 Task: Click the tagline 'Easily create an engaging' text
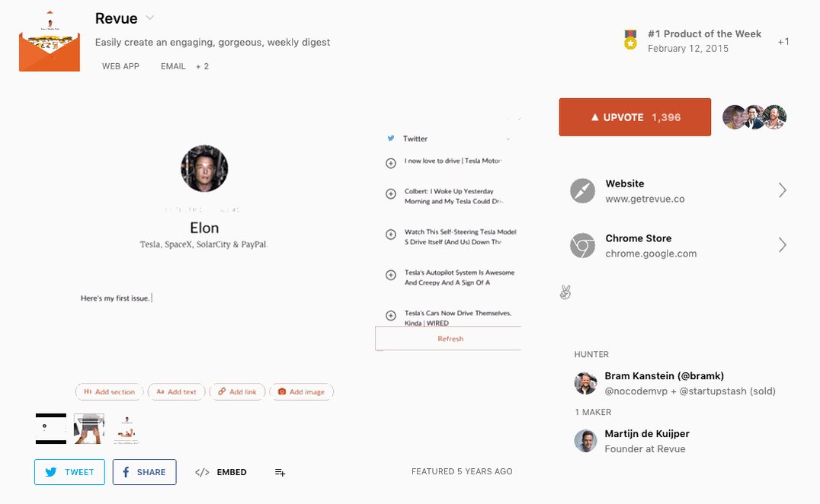pos(213,43)
